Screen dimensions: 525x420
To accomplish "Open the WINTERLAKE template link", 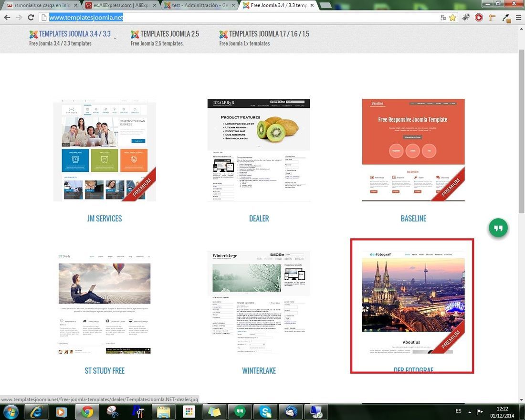I will [x=259, y=370].
